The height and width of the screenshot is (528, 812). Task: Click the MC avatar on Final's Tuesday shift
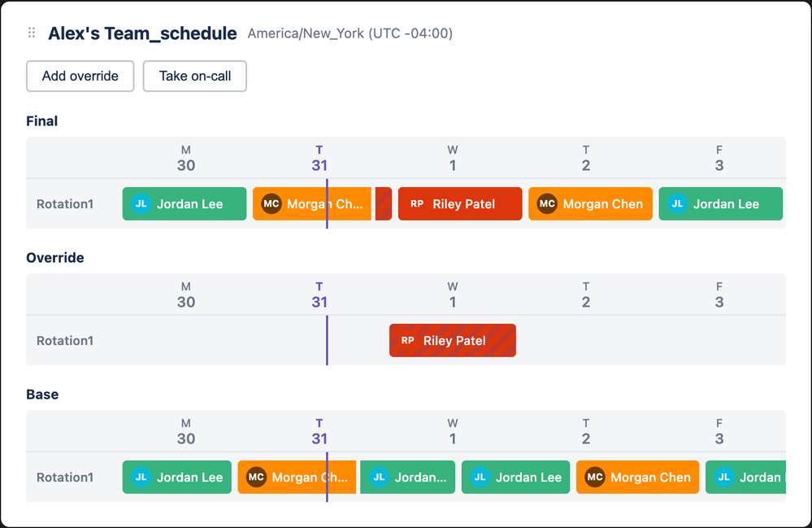click(x=271, y=203)
